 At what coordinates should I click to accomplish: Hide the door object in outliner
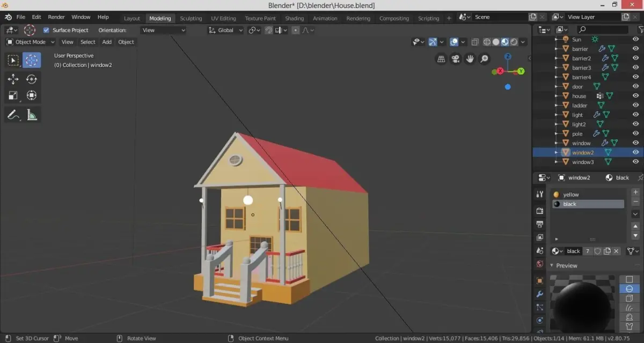pyautogui.click(x=635, y=86)
